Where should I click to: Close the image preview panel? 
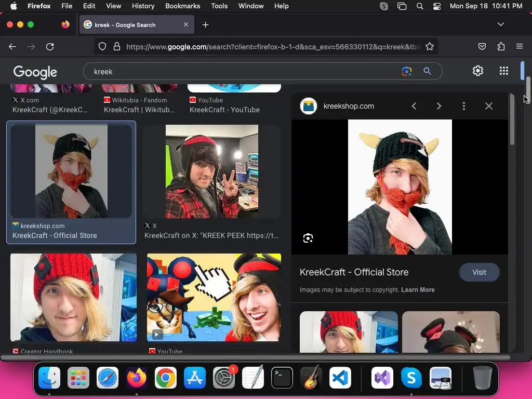pos(488,106)
